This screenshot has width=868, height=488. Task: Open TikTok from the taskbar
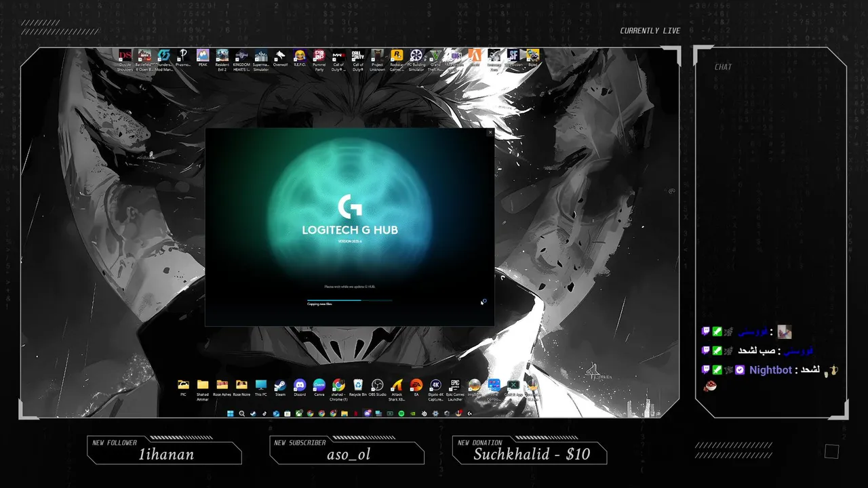click(x=264, y=413)
